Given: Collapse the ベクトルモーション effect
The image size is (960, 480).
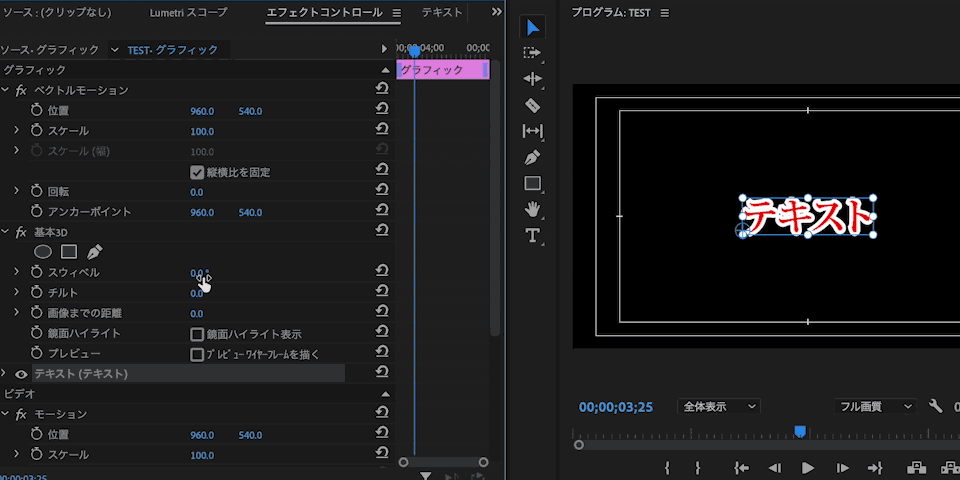Looking at the screenshot, I should [x=5, y=90].
